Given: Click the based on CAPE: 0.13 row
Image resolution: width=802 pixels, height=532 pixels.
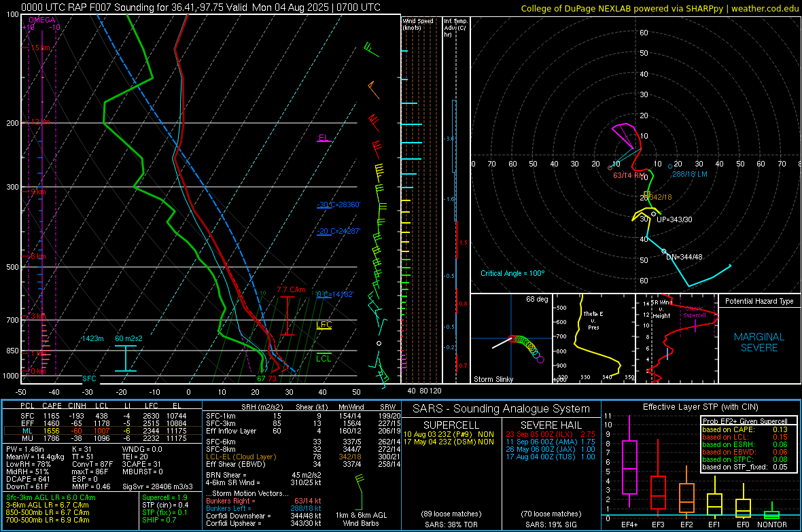Looking at the screenshot, I should [745, 429].
